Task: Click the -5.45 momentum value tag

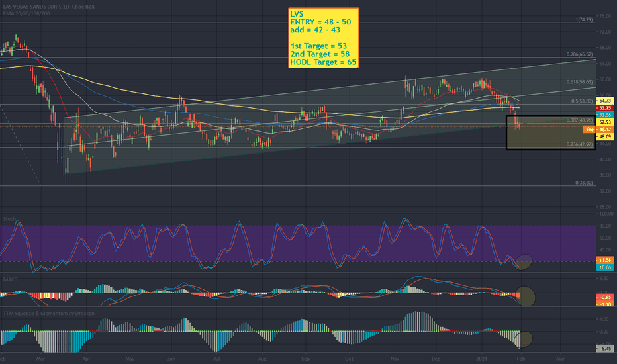Action: click(605, 349)
